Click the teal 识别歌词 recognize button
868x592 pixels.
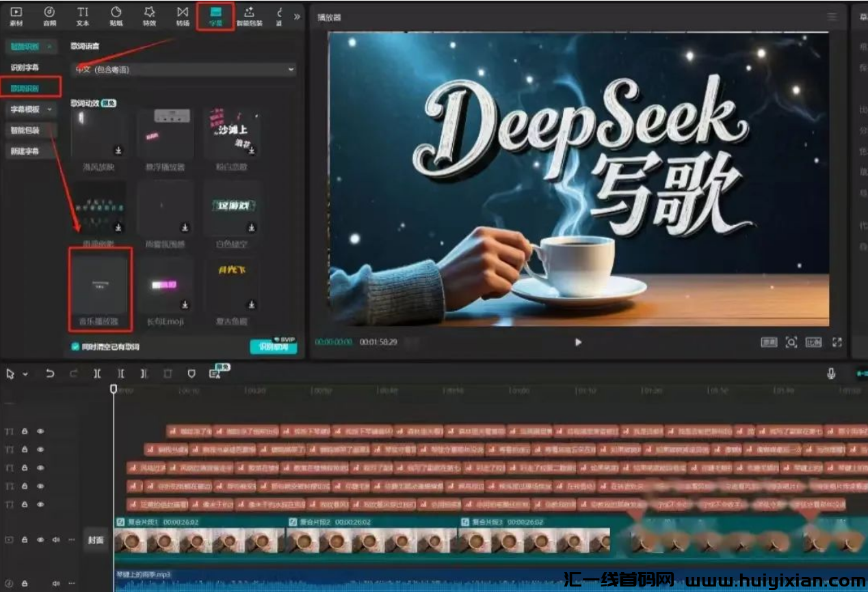(x=274, y=346)
